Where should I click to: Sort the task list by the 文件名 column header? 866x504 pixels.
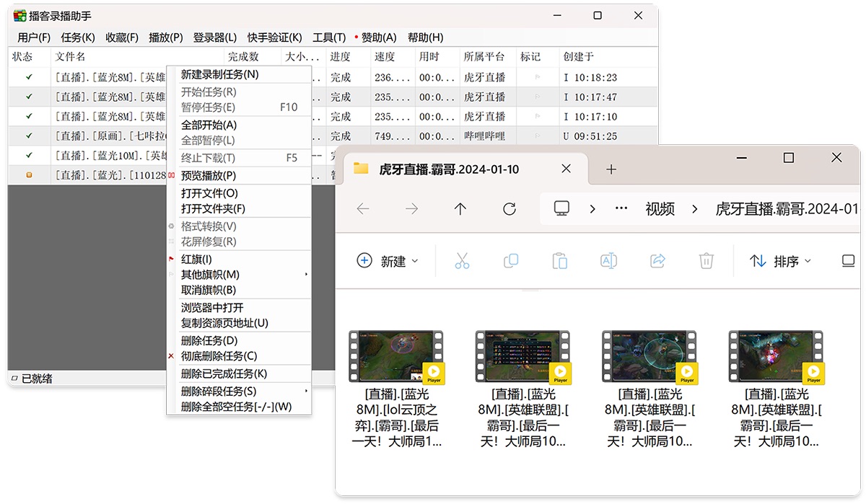click(x=137, y=57)
